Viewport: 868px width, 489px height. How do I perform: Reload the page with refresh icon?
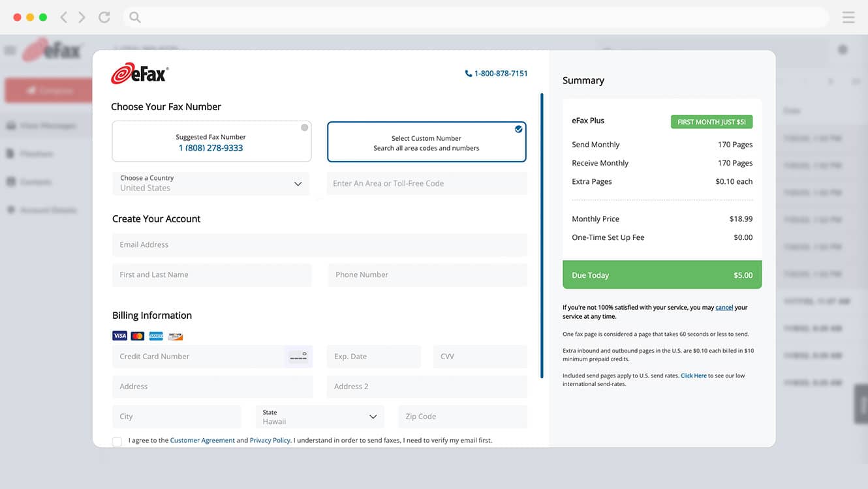104,18
